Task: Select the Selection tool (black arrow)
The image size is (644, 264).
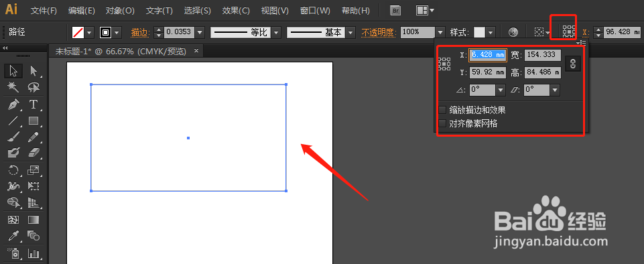Action: (x=13, y=71)
